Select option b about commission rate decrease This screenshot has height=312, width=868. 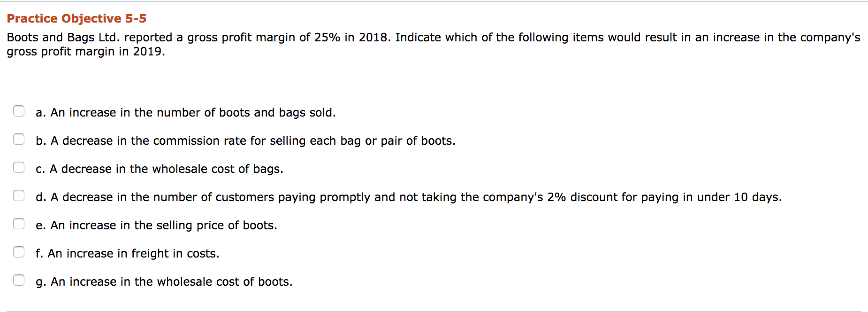19,139
